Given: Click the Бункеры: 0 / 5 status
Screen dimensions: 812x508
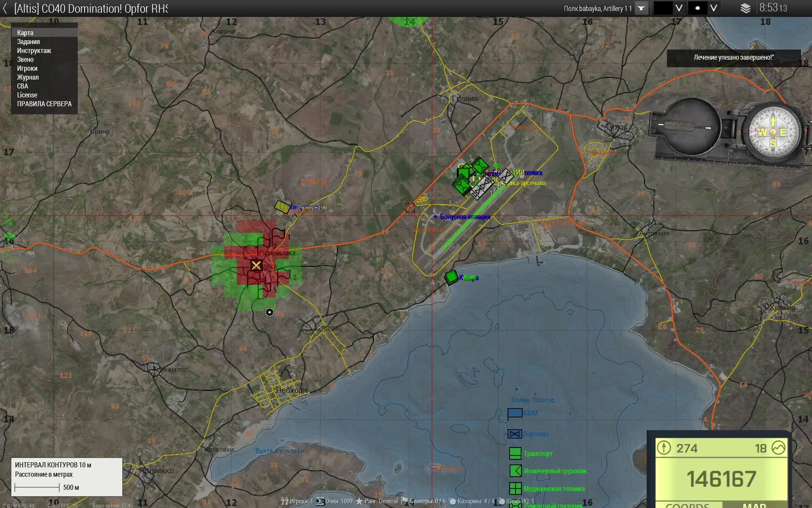Looking at the screenshot, I should coord(423,501).
